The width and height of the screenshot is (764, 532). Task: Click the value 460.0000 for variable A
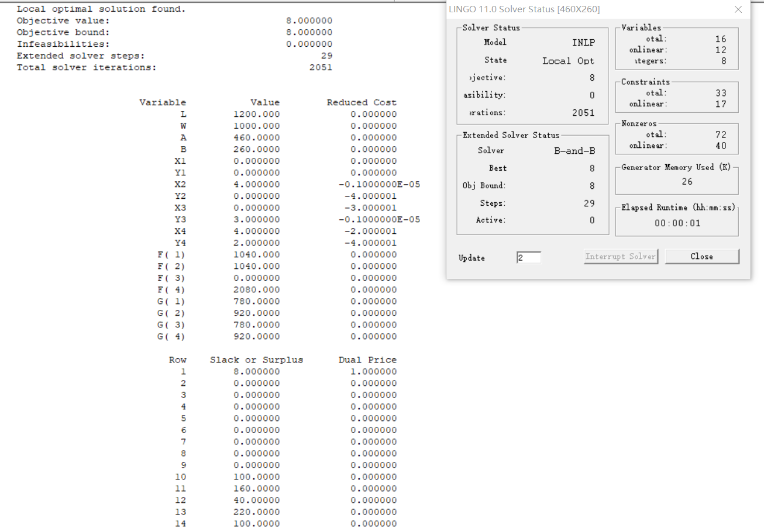256,138
